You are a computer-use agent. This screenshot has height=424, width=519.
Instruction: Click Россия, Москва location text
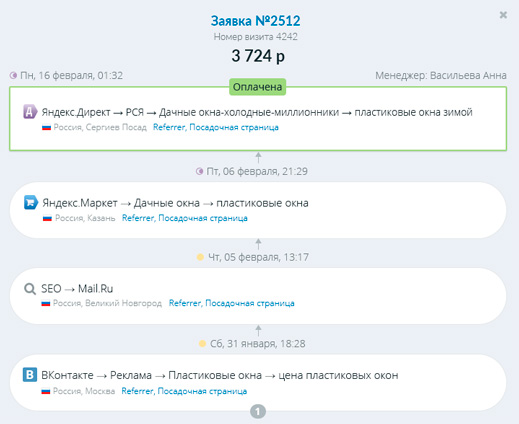coord(84,391)
